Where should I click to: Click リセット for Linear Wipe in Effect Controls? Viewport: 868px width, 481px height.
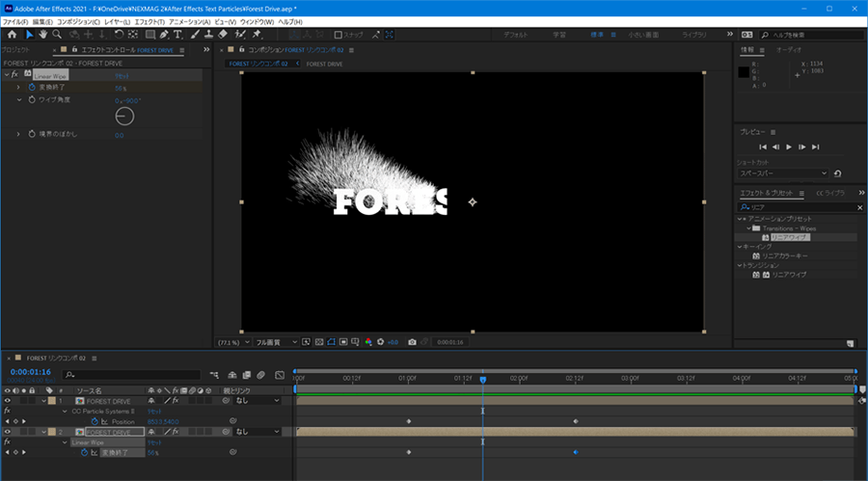tap(122, 74)
